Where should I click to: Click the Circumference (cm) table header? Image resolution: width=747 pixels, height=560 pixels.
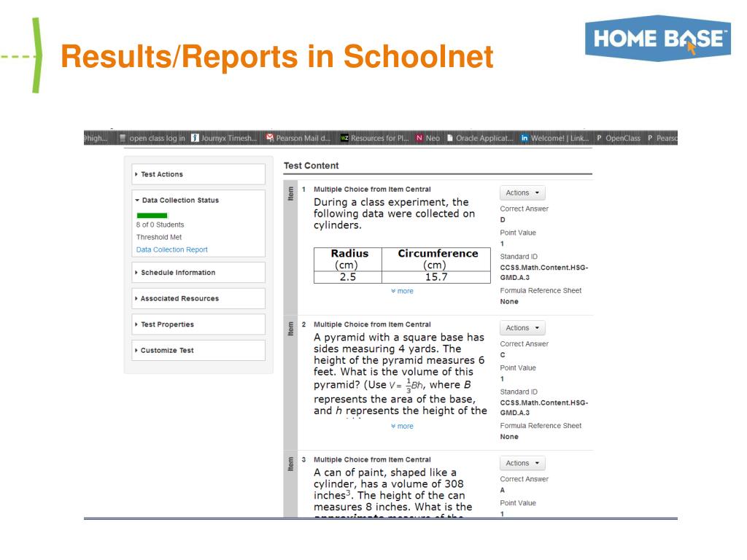(x=436, y=259)
